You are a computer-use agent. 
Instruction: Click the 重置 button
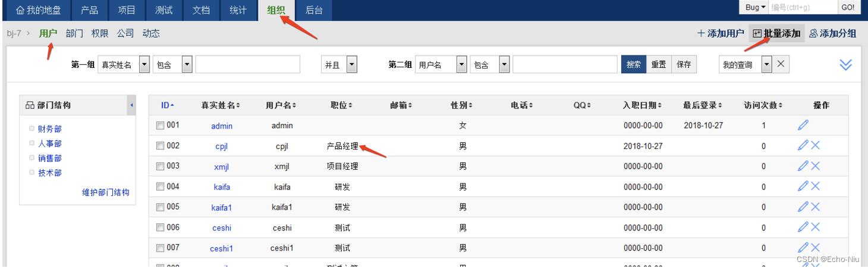(x=659, y=64)
